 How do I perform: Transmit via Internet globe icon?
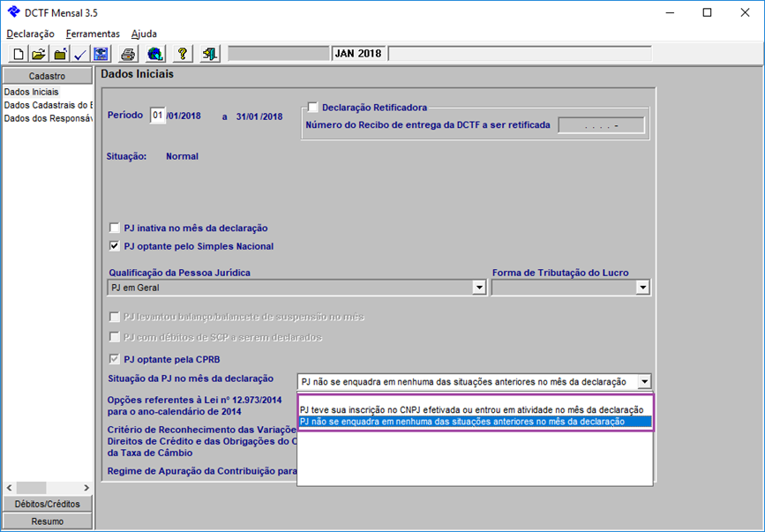(155, 54)
